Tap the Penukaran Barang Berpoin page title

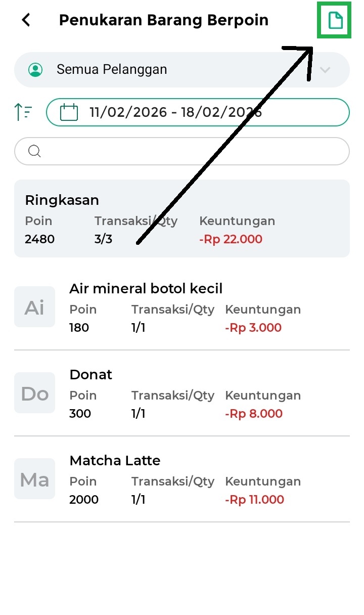[x=164, y=20]
